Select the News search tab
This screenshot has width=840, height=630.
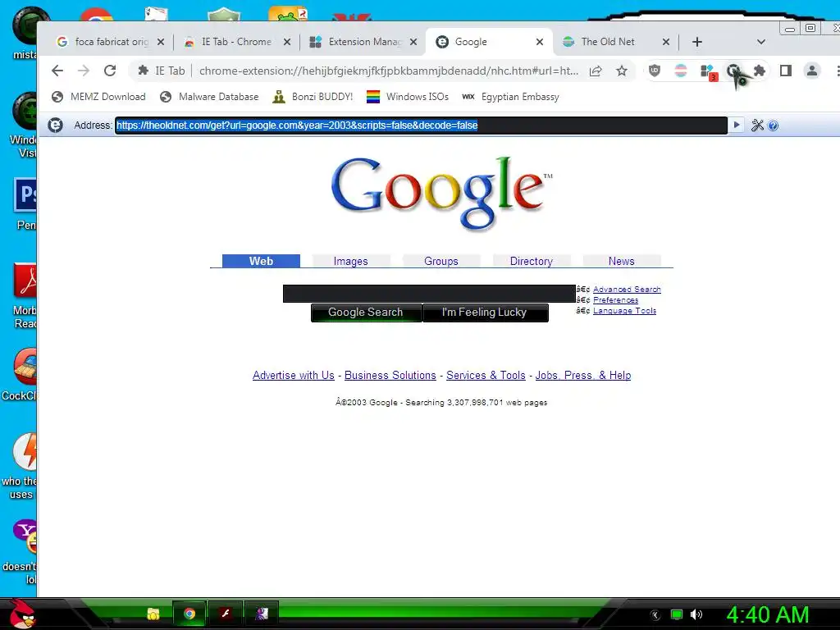[x=622, y=261]
